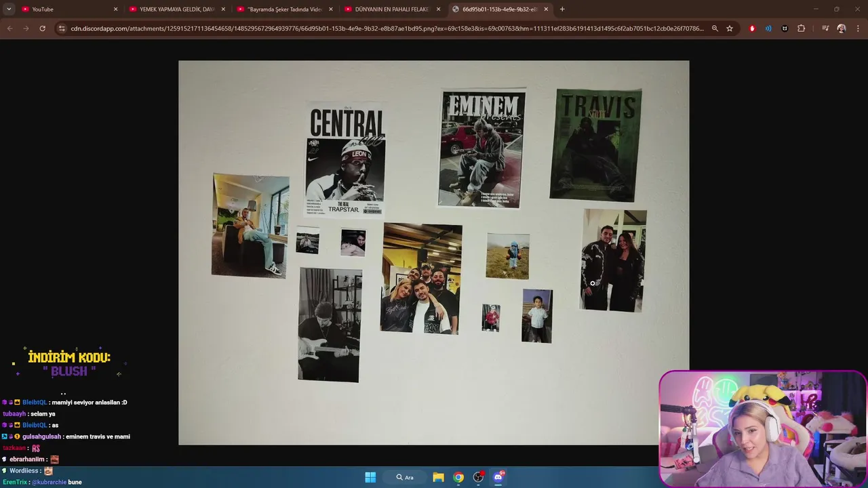Switch to the YEMEK YAPMAYA GELDİK tab

(x=177, y=9)
